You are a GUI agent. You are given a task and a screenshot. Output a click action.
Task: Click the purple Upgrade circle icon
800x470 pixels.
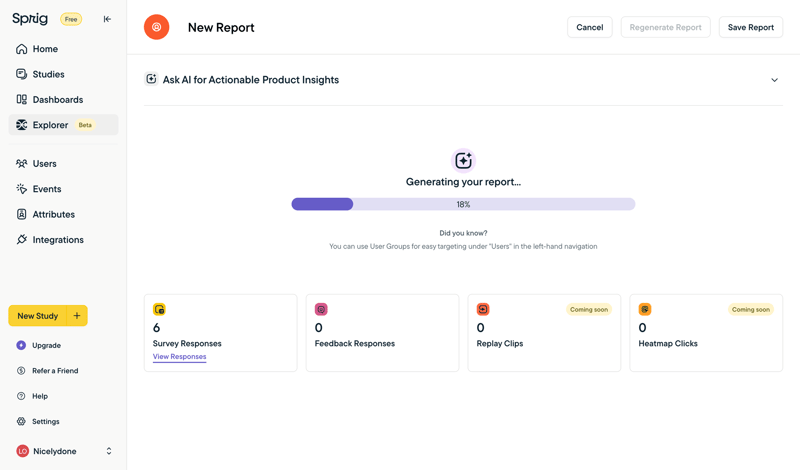21,345
